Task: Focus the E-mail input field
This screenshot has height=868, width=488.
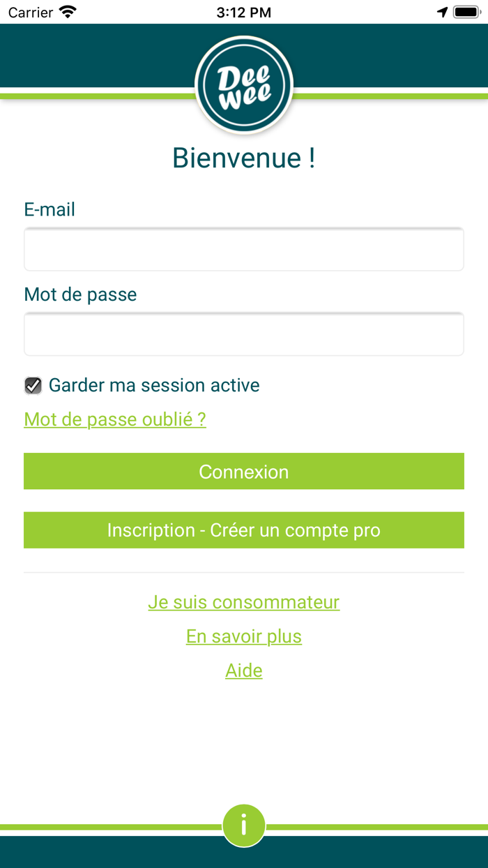Action: (244, 249)
